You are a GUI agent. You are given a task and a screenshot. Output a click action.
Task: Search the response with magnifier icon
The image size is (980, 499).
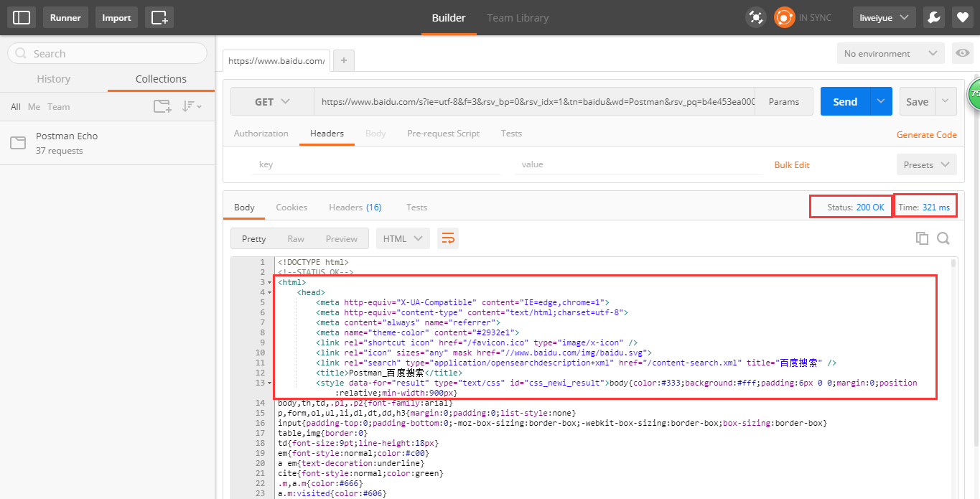click(943, 238)
